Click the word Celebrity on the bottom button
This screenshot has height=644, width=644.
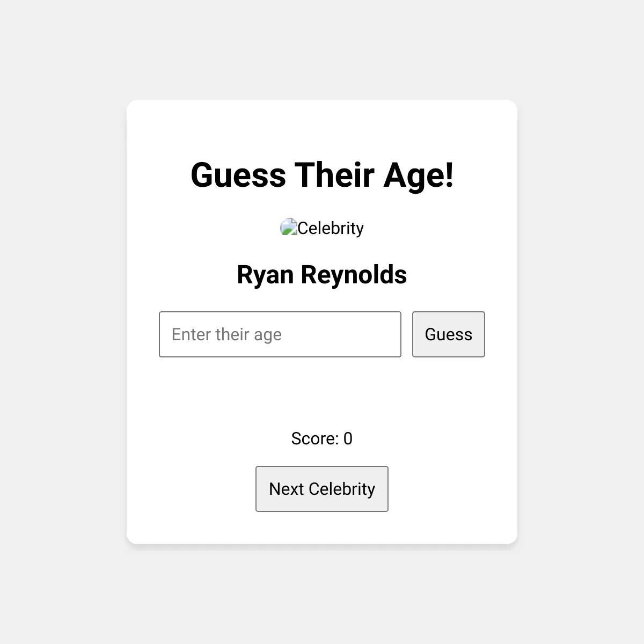pyautogui.click(x=342, y=489)
